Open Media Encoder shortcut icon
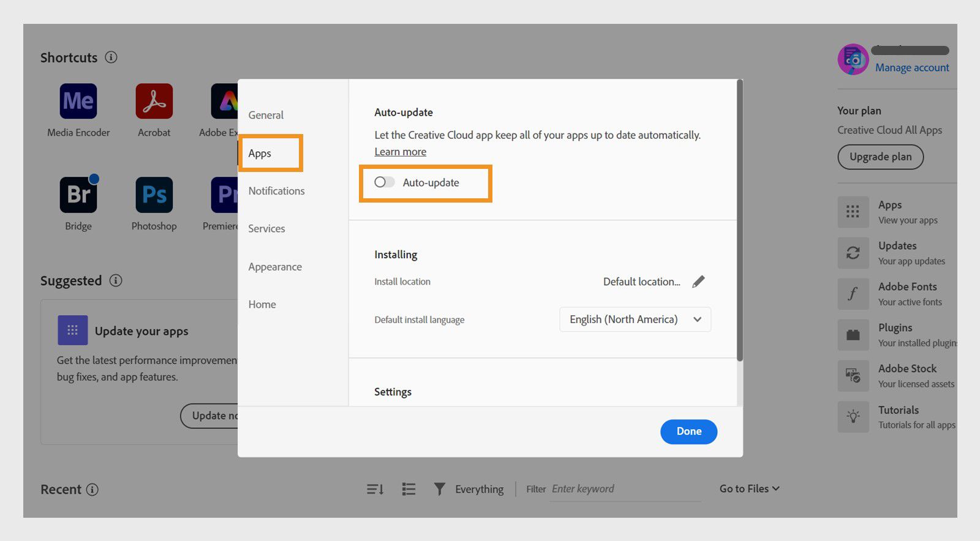Image resolution: width=980 pixels, height=541 pixels. (78, 101)
